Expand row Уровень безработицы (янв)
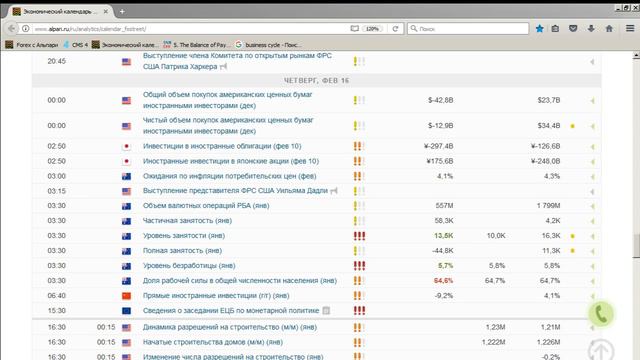The image size is (640, 360). tap(592, 266)
